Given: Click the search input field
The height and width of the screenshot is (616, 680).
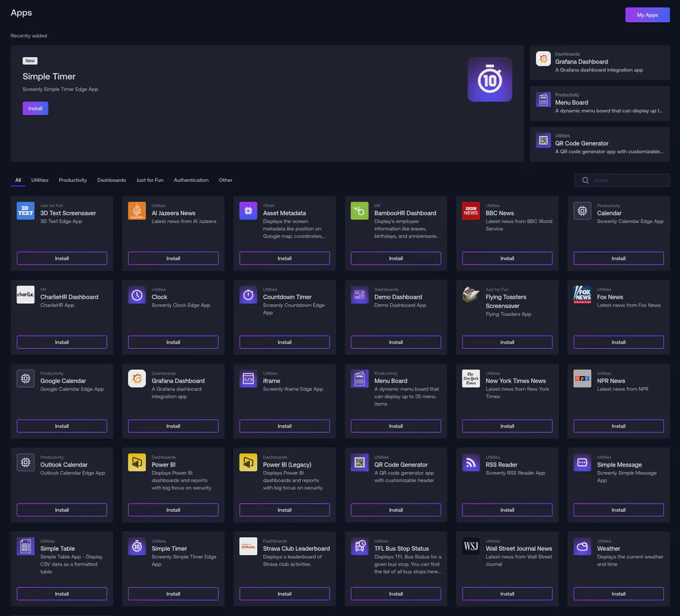Looking at the screenshot, I should (622, 180).
